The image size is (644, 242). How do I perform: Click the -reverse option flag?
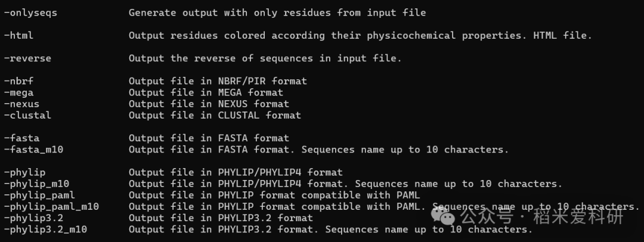tap(27, 58)
